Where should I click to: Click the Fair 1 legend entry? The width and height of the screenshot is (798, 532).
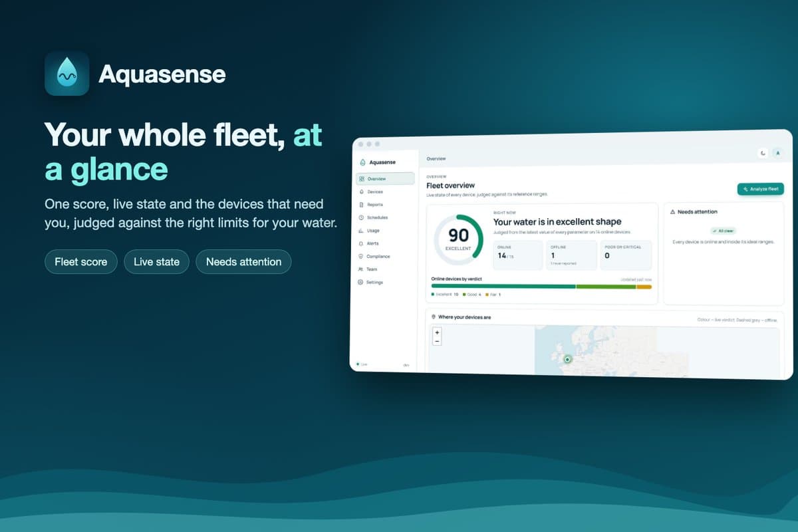coord(493,294)
